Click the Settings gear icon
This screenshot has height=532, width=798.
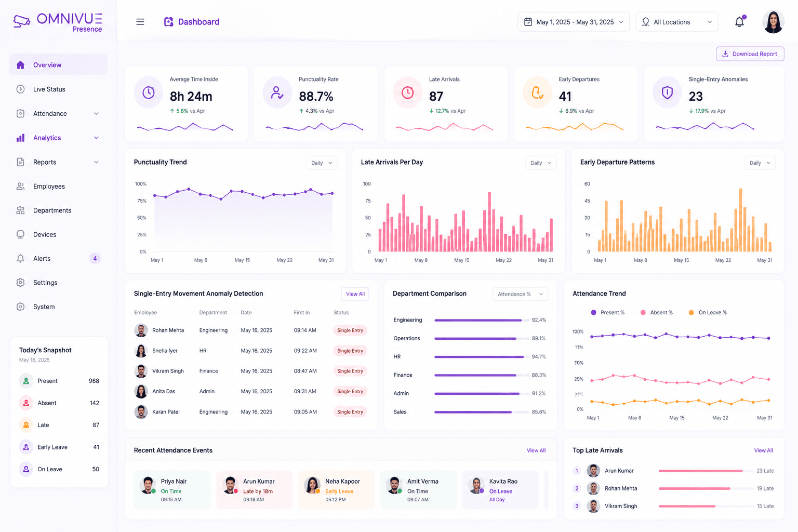(x=20, y=283)
